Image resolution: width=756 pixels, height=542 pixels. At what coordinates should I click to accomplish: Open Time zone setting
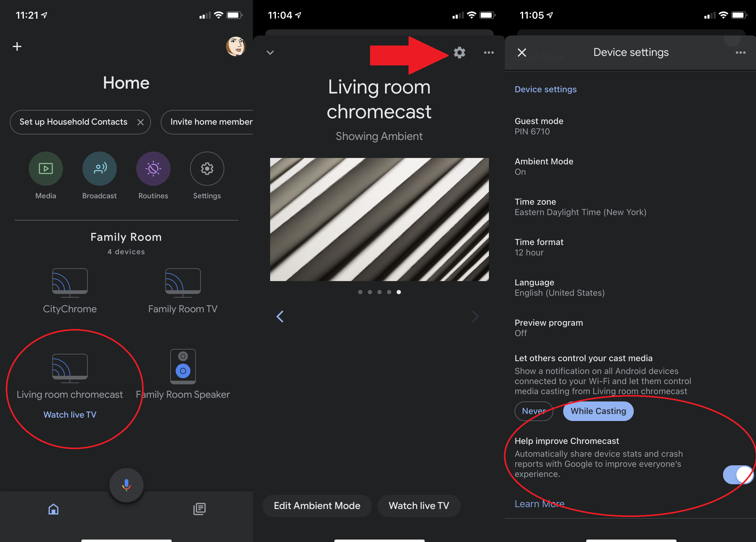coord(630,207)
